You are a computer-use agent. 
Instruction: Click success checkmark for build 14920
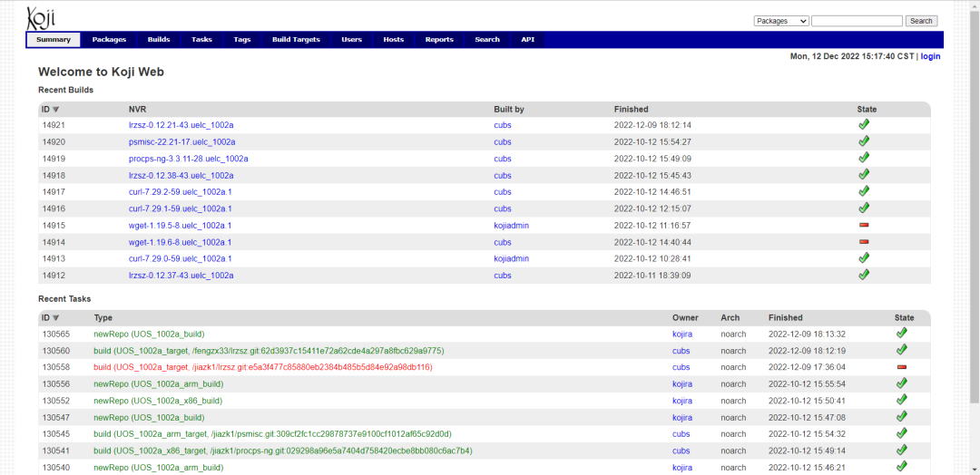click(x=864, y=141)
